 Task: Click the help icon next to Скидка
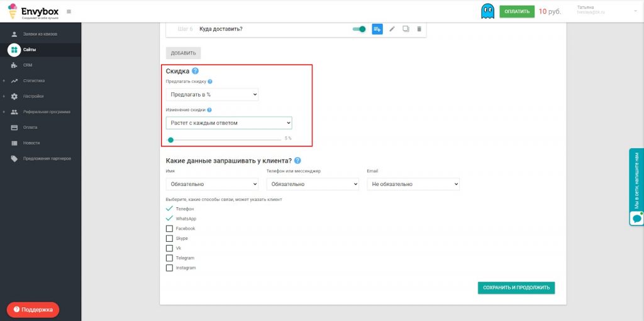point(195,72)
